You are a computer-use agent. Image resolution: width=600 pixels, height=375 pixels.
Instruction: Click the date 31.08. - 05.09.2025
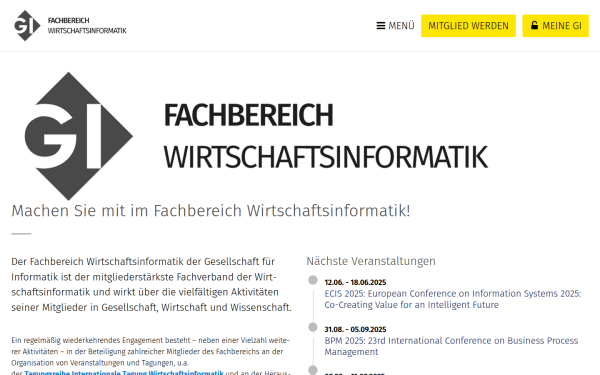click(x=355, y=329)
